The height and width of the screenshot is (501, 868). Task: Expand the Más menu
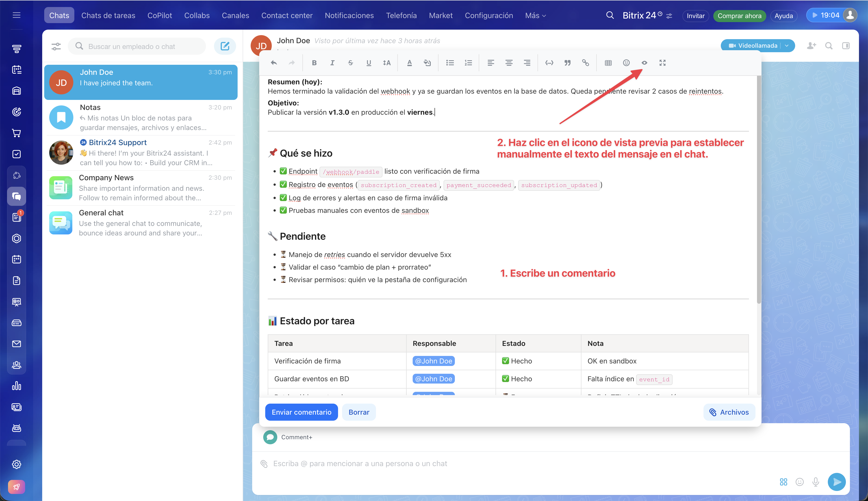pyautogui.click(x=535, y=16)
